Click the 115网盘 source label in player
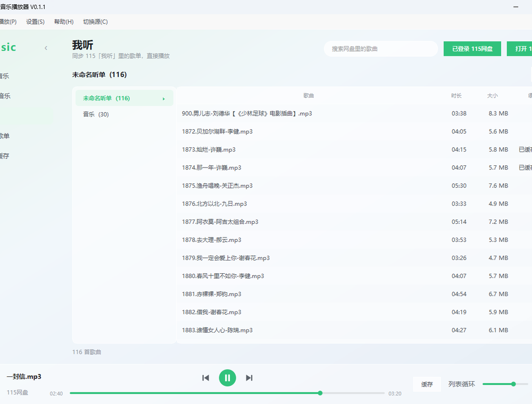 coord(18,392)
